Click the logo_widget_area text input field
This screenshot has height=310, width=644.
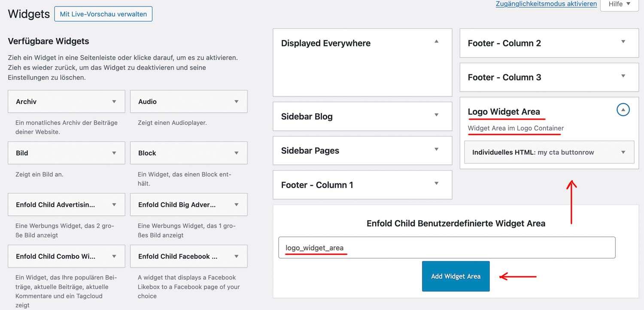(447, 248)
